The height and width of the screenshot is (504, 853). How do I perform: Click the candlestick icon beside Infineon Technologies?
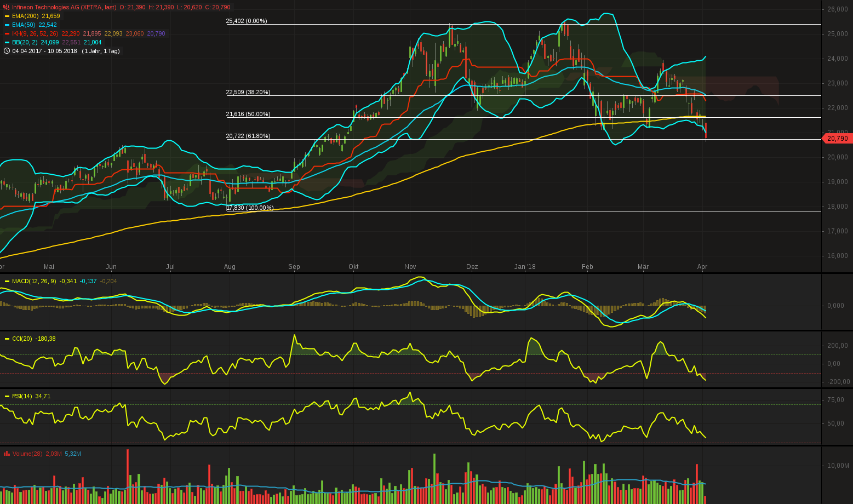[x=7, y=7]
